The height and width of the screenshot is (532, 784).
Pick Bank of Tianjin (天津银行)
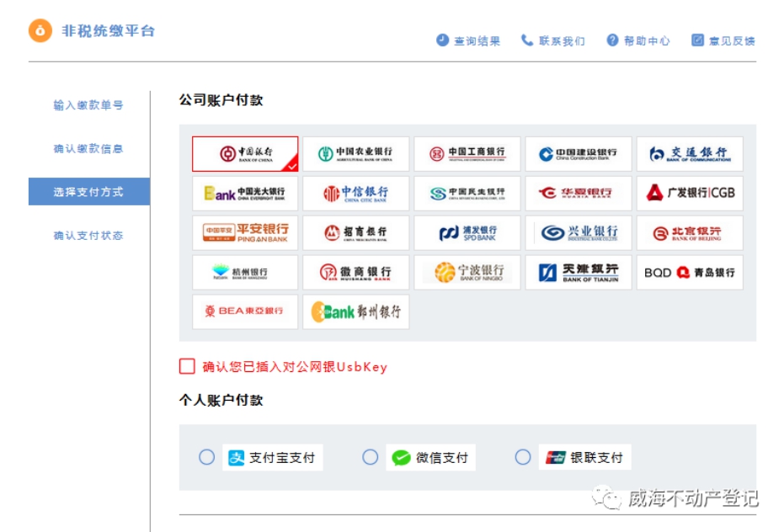pyautogui.click(x=578, y=273)
